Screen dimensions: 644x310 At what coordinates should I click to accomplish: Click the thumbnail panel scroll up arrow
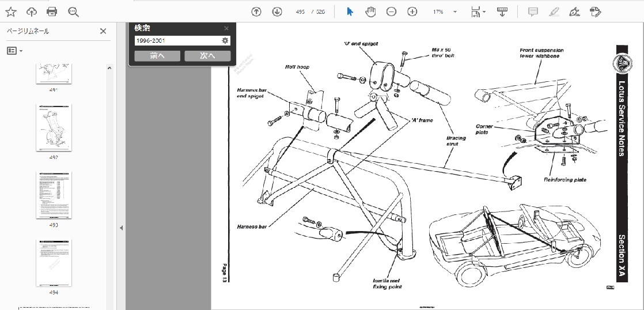click(109, 68)
